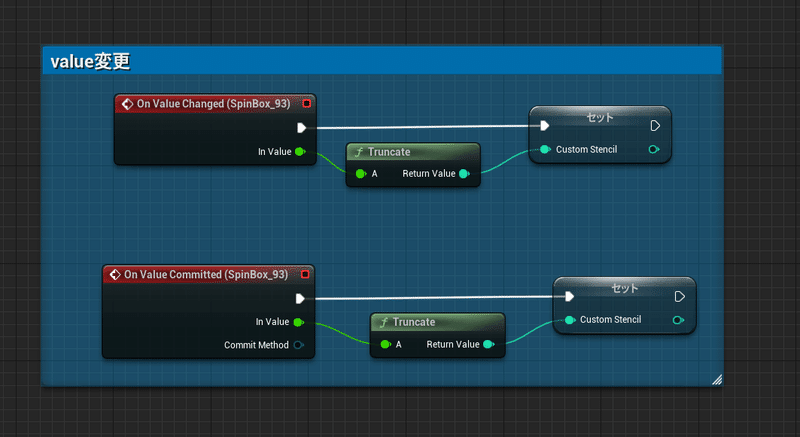Click the comment box resize grip corner
The width and height of the screenshot is (800, 437).
[x=717, y=379]
